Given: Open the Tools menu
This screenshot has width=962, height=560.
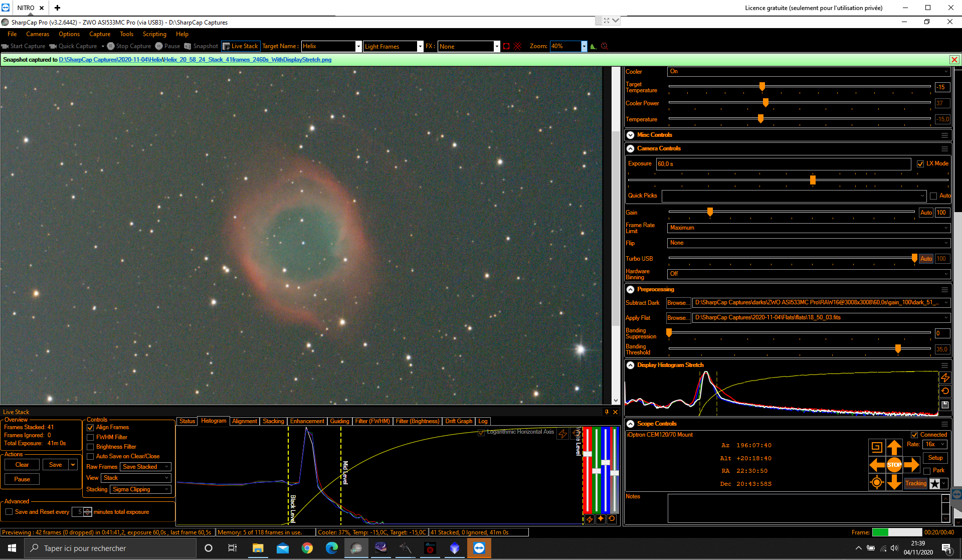Looking at the screenshot, I should tap(127, 34).
